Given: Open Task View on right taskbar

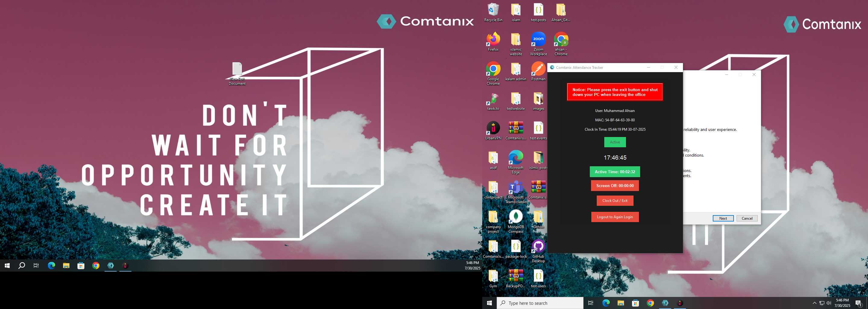Looking at the screenshot, I should [591, 303].
